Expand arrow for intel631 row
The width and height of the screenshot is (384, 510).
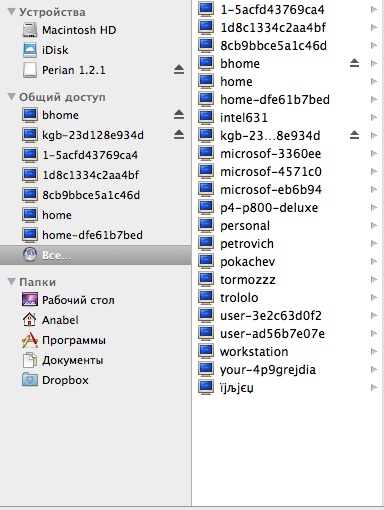pos(374,117)
